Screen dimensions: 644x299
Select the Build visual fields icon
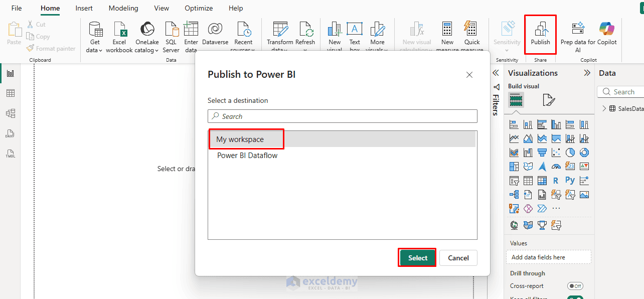click(x=516, y=100)
